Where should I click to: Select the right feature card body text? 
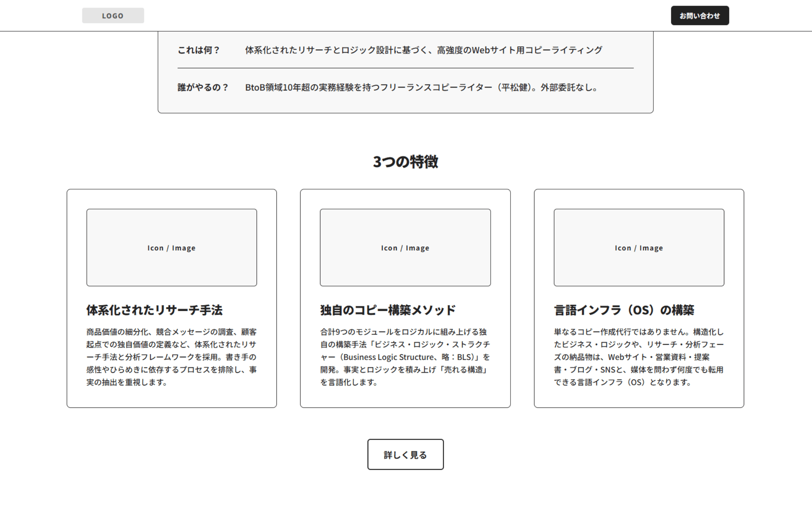pos(638,356)
